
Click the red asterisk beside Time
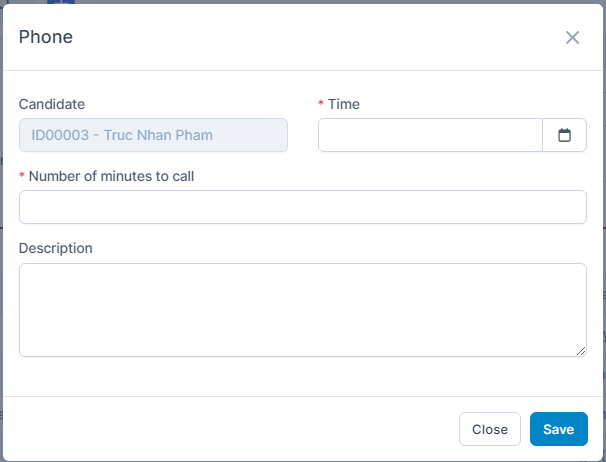pos(321,105)
